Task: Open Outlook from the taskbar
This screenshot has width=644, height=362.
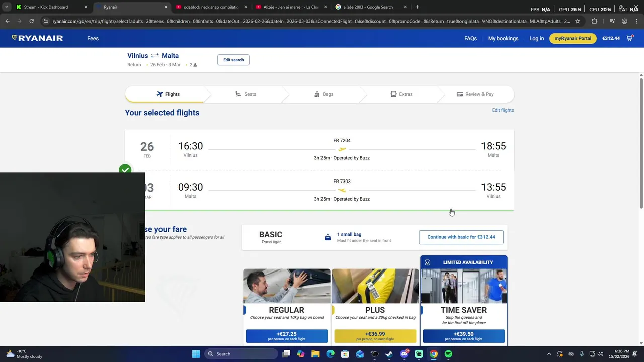Action: click(360, 354)
